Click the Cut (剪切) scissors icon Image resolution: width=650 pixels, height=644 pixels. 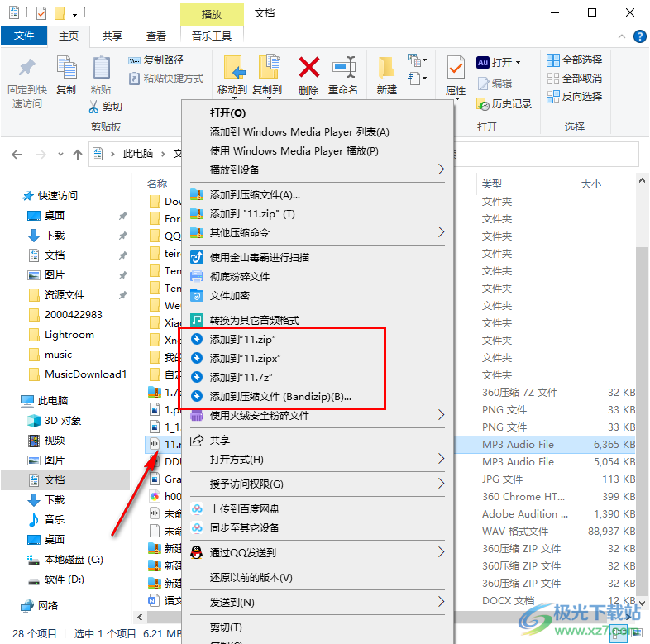click(93, 107)
